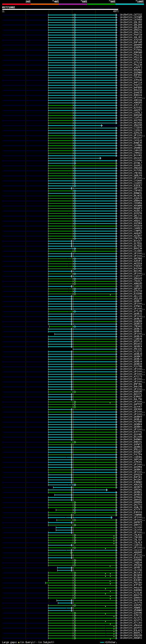Open hit UniRef100_Q8LD84
Screen dimensions: 146x644
tap(131, 25)
